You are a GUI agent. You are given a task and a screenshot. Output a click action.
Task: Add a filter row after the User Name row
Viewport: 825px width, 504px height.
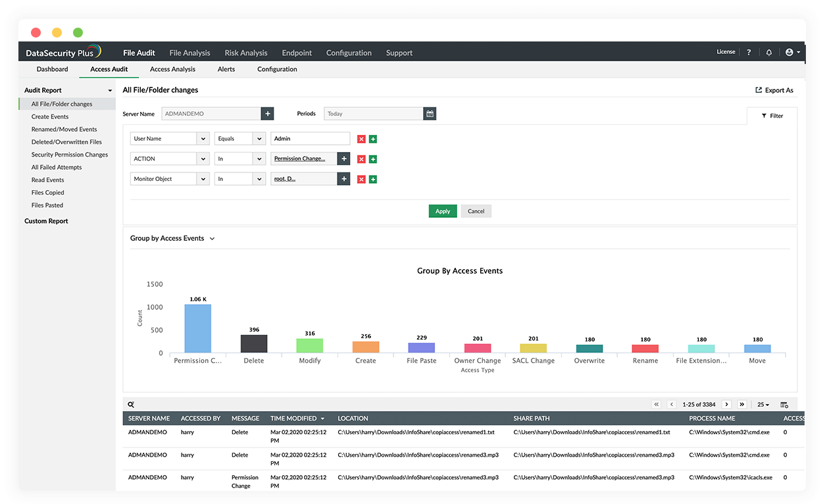(373, 139)
